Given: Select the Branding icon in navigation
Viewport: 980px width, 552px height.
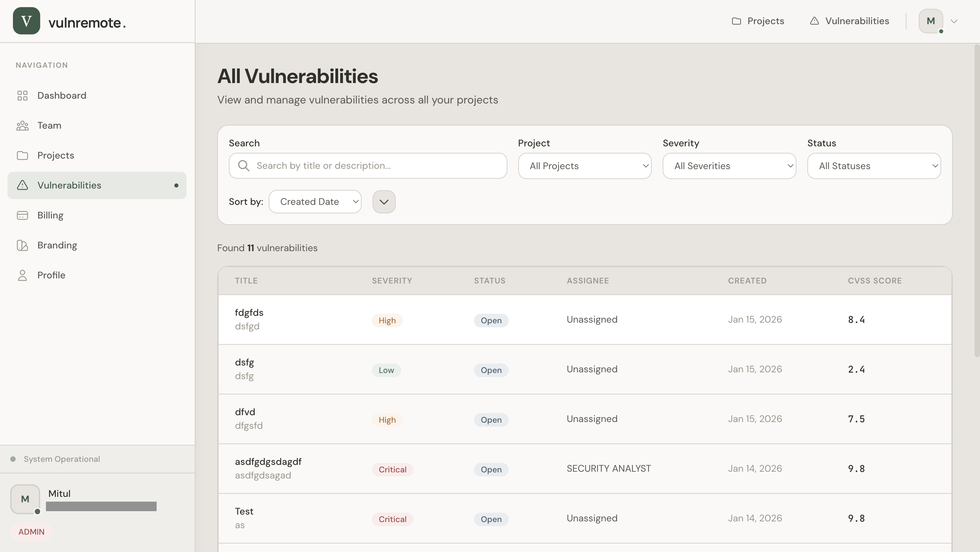Looking at the screenshot, I should (x=22, y=245).
